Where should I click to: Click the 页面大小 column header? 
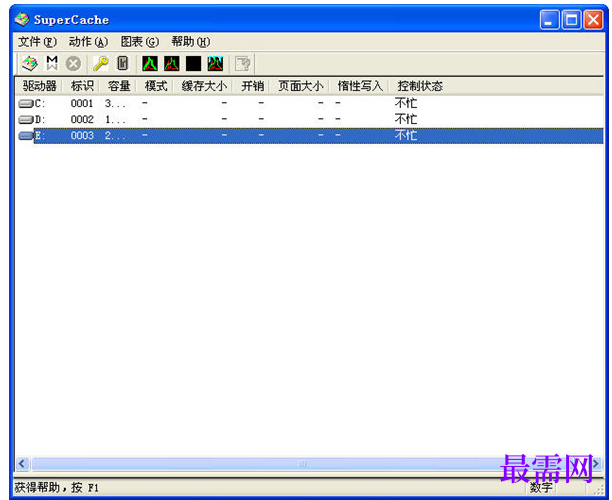point(300,86)
